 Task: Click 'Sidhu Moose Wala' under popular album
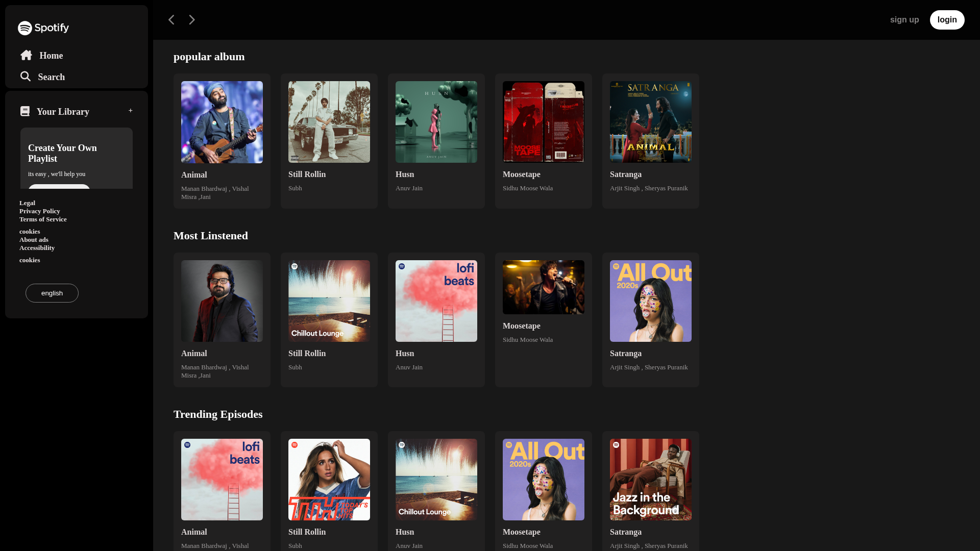(528, 188)
